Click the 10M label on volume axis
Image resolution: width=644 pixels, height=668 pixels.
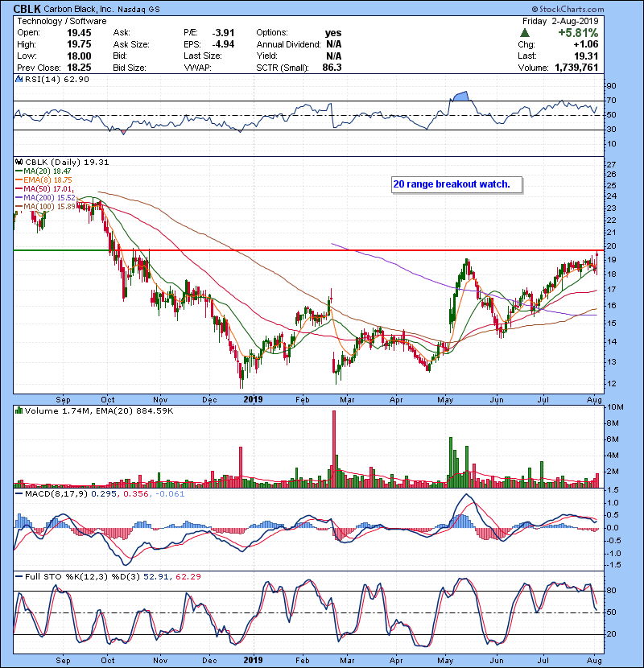(x=615, y=407)
